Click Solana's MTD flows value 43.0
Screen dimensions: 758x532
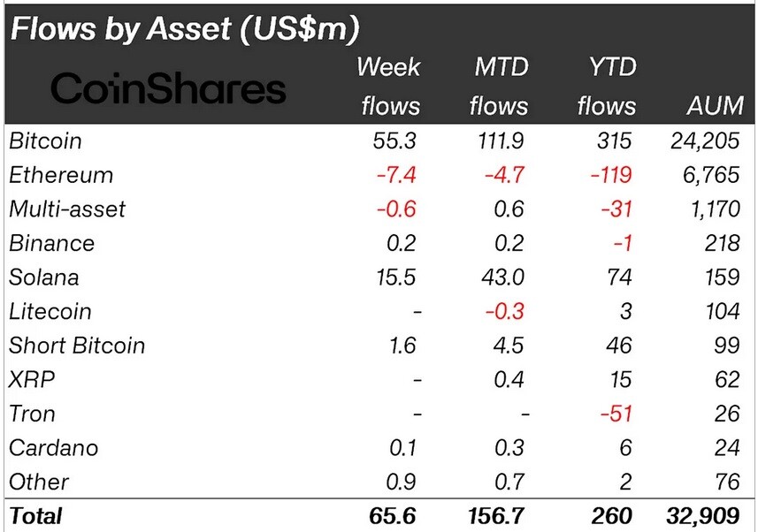[502, 277]
